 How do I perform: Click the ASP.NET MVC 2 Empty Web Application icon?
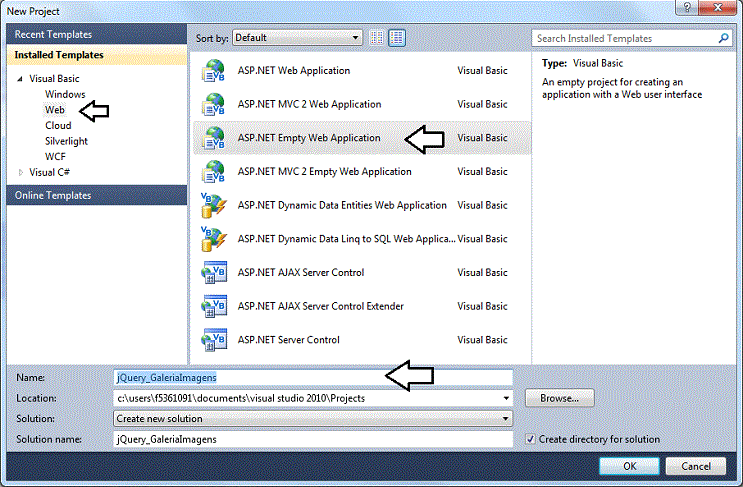[x=214, y=171]
